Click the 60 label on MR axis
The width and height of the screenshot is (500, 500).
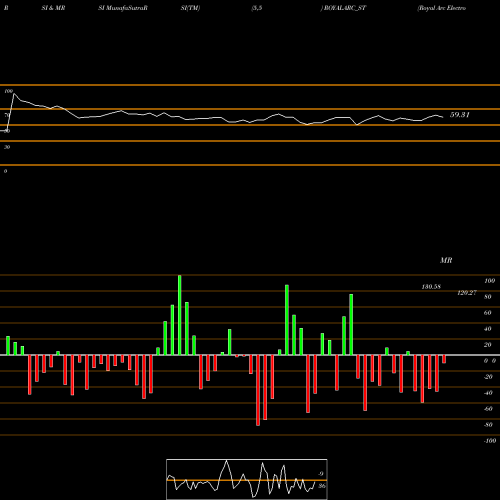click(488, 313)
